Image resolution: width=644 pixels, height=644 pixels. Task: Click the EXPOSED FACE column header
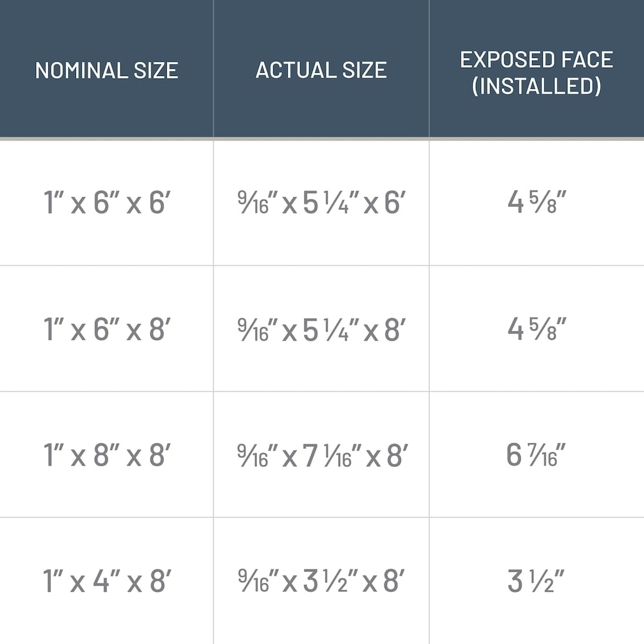[536, 59]
